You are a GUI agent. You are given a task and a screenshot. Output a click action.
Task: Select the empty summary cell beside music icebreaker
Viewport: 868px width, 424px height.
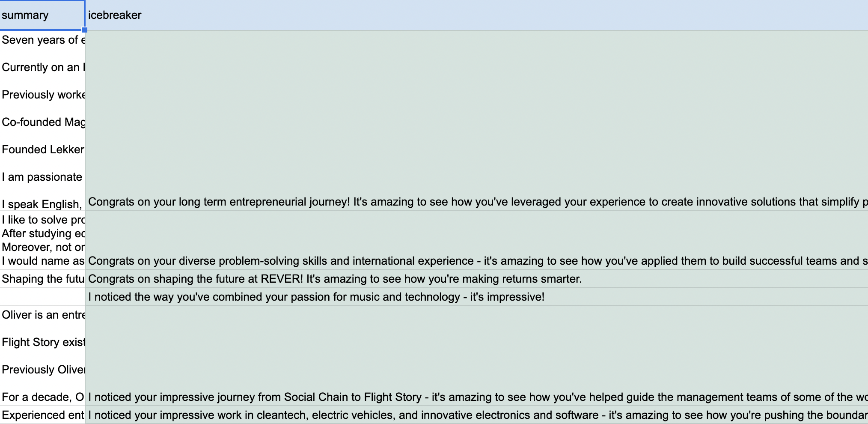point(43,297)
